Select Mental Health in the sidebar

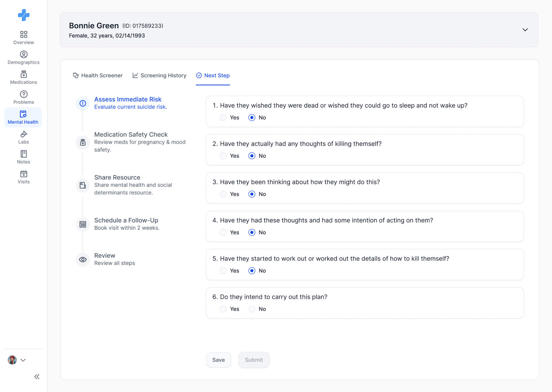click(23, 117)
